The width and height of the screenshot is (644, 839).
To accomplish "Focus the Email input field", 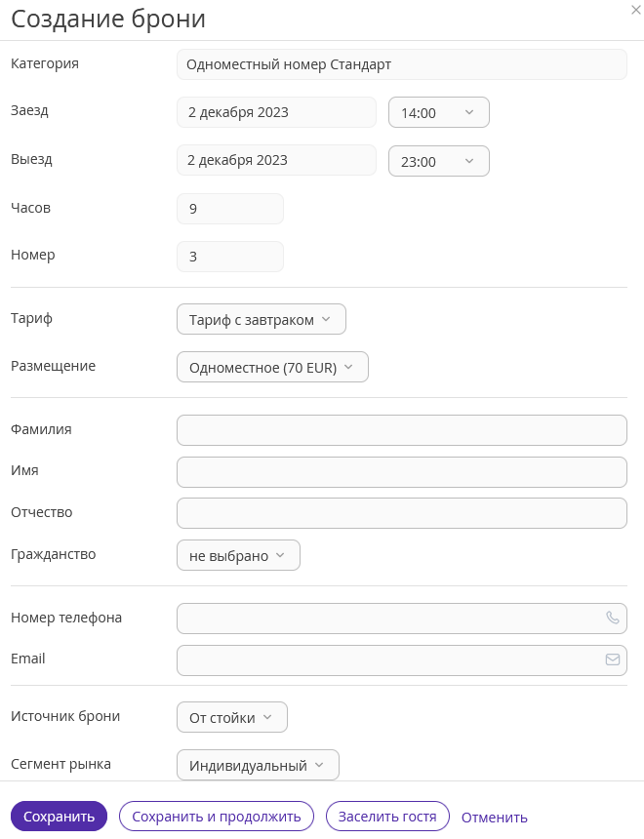I will pos(402,660).
